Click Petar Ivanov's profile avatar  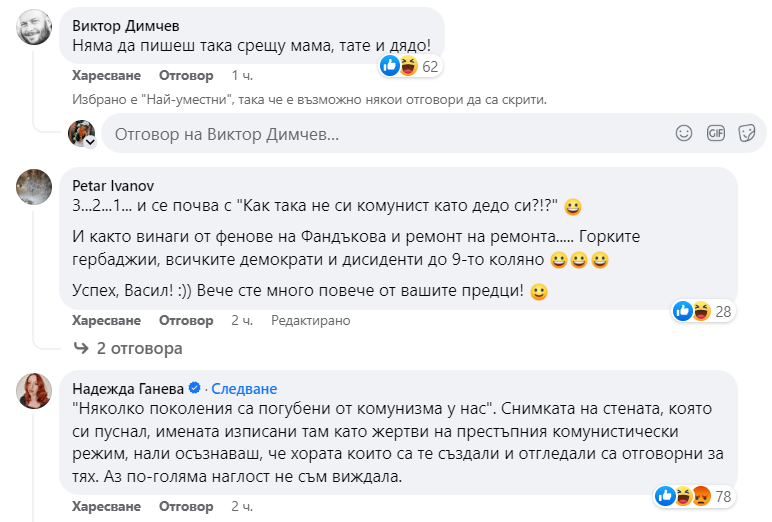(x=35, y=186)
